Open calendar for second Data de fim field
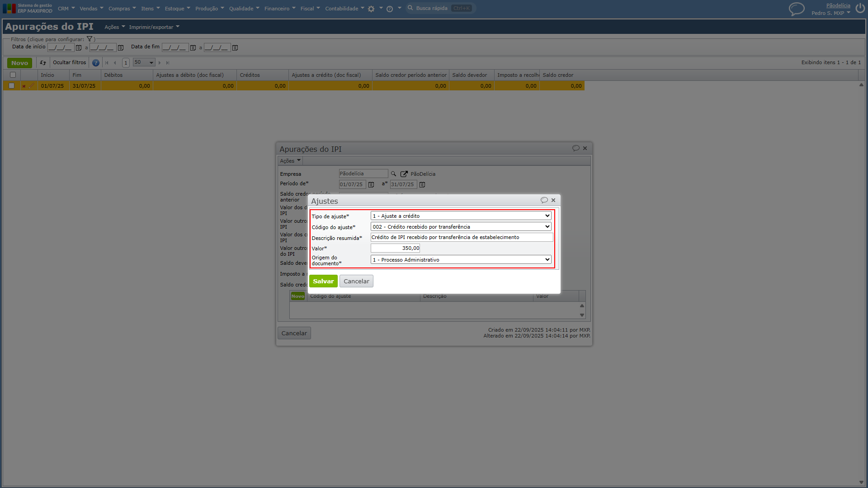The width and height of the screenshot is (868, 488). click(x=235, y=48)
